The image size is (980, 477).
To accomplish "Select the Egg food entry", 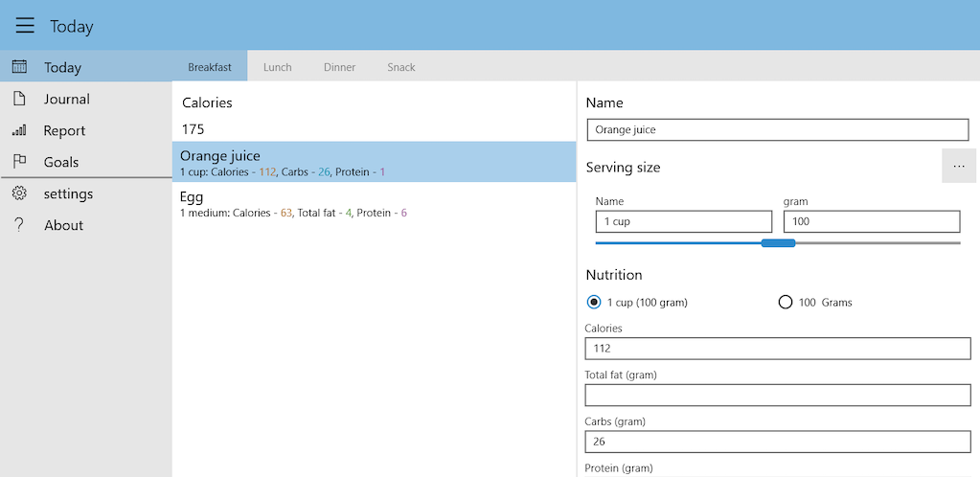I will pyautogui.click(x=374, y=203).
